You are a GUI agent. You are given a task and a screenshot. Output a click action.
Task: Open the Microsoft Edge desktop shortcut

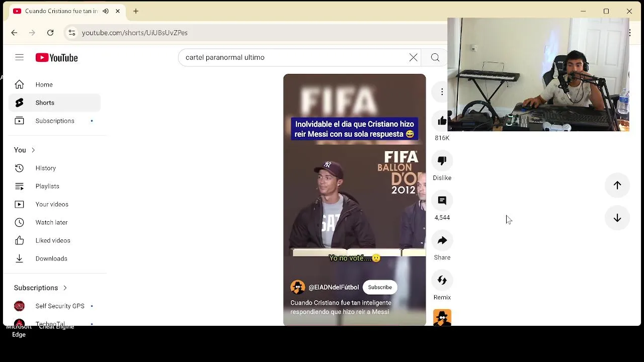(19, 329)
